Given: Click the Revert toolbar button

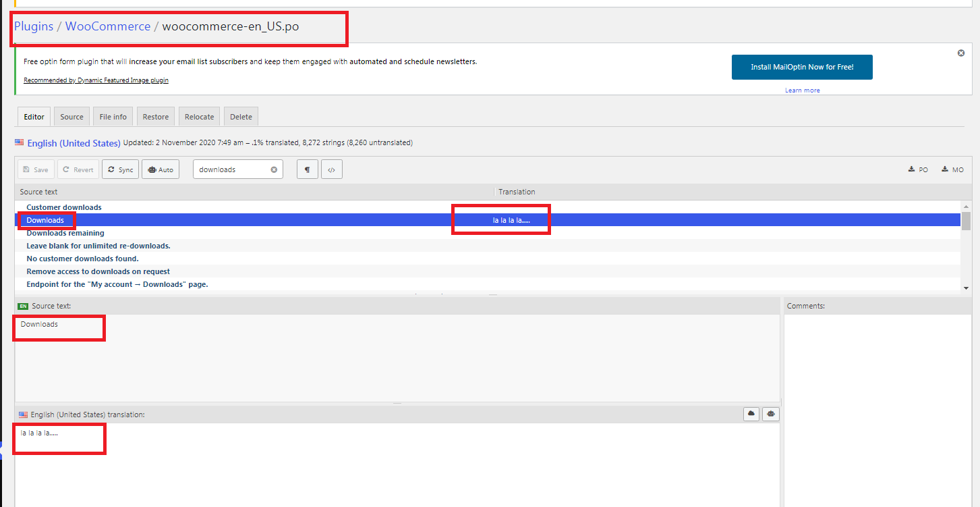Looking at the screenshot, I should (78, 169).
